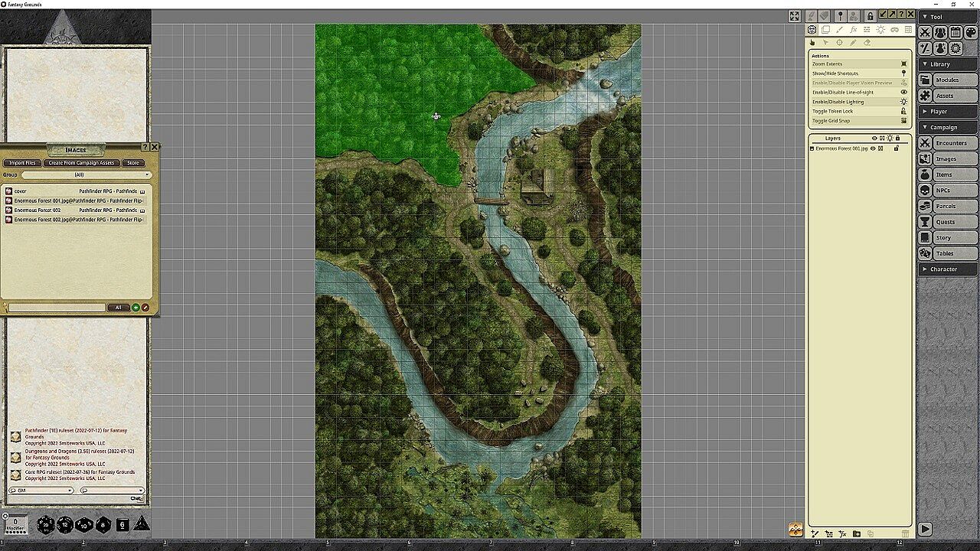Select the grid tool in image toolbar
This screenshot has height=551, width=980.
908,30
